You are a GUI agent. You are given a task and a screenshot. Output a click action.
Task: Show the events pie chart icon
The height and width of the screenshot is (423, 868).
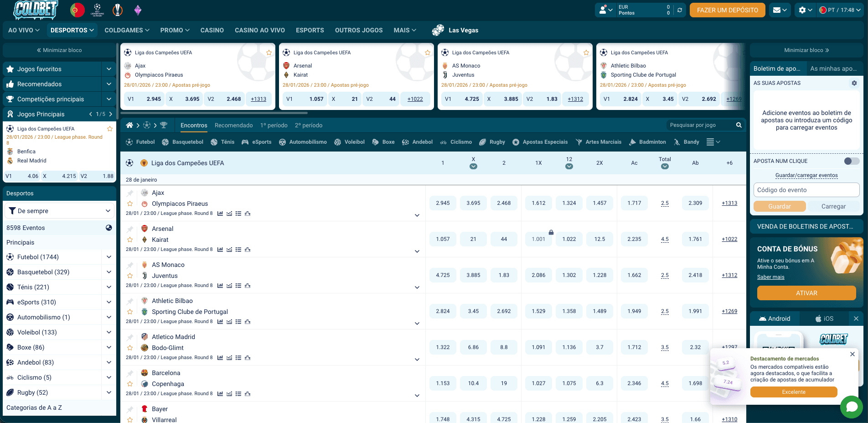click(x=109, y=228)
